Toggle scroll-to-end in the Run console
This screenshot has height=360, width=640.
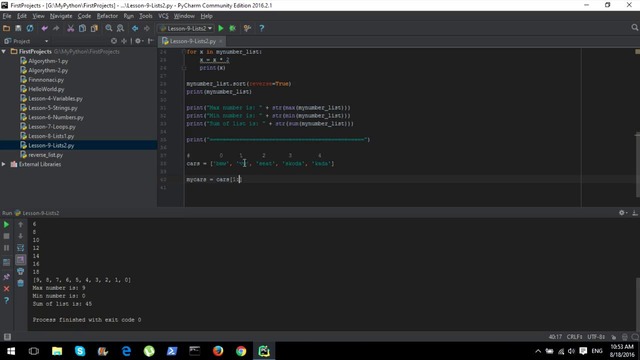[20, 260]
